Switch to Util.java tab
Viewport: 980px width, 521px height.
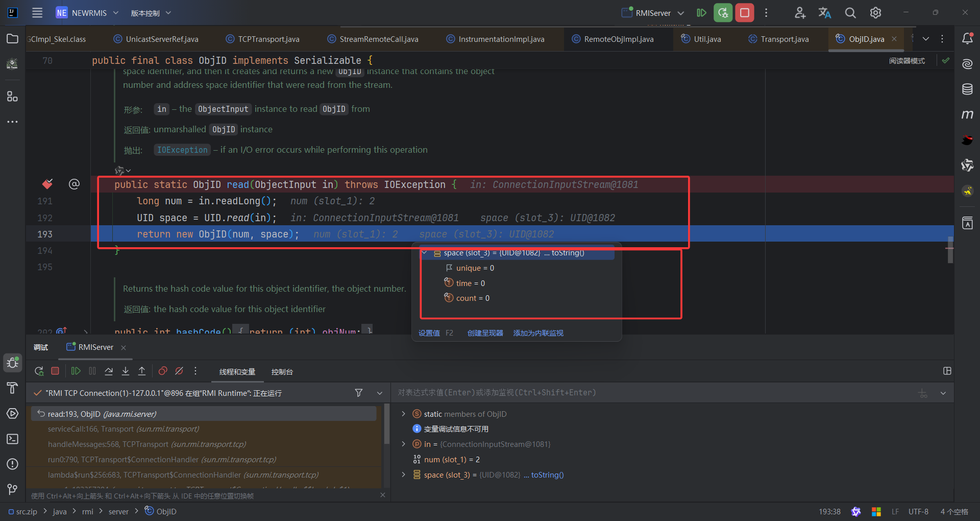click(x=701, y=39)
